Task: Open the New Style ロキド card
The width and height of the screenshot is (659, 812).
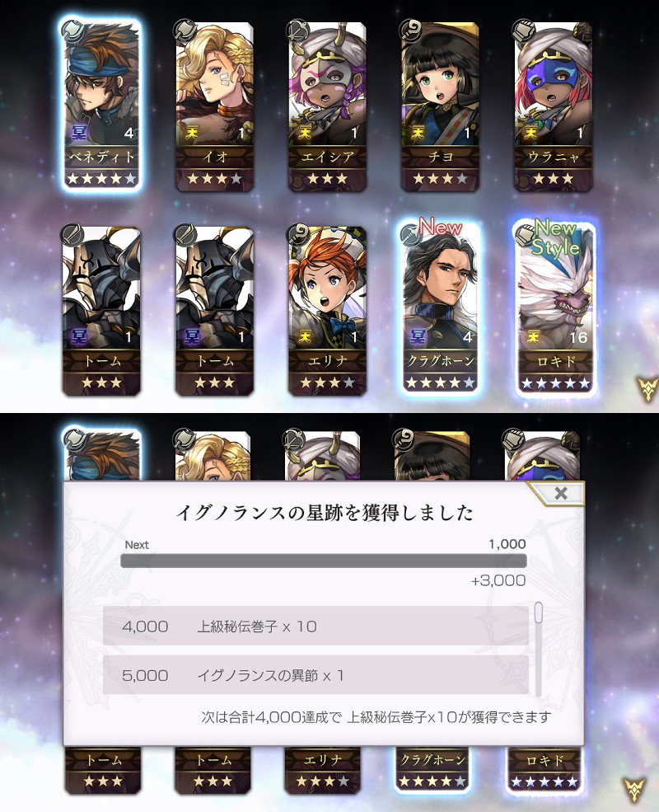Action: point(555,307)
